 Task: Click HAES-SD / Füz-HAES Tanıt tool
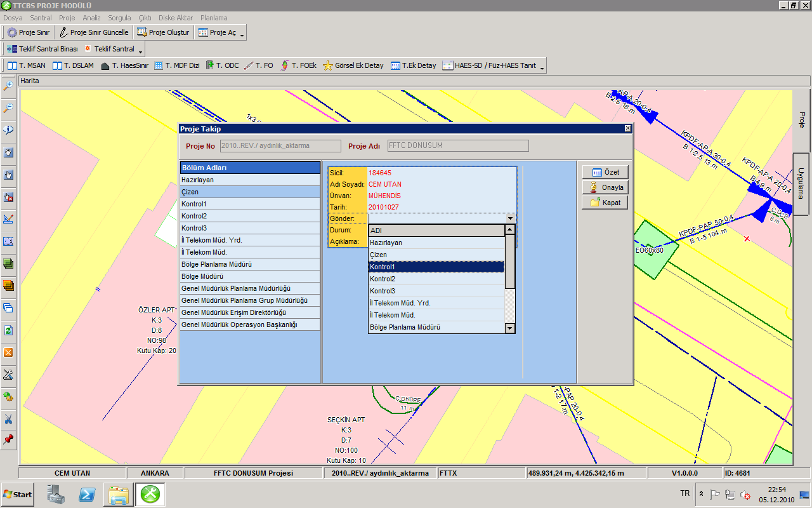(x=490, y=65)
